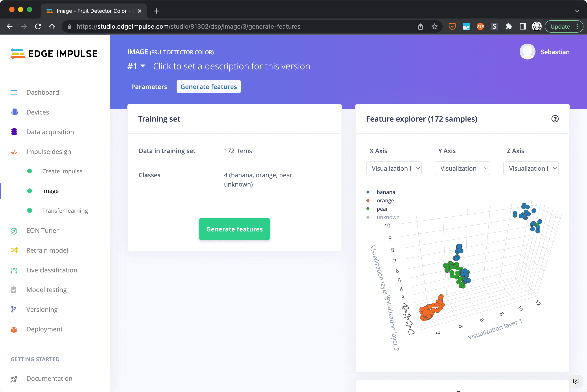Image resolution: width=587 pixels, height=392 pixels.
Task: Click the Retrain model shuffle icon
Action: (x=14, y=250)
